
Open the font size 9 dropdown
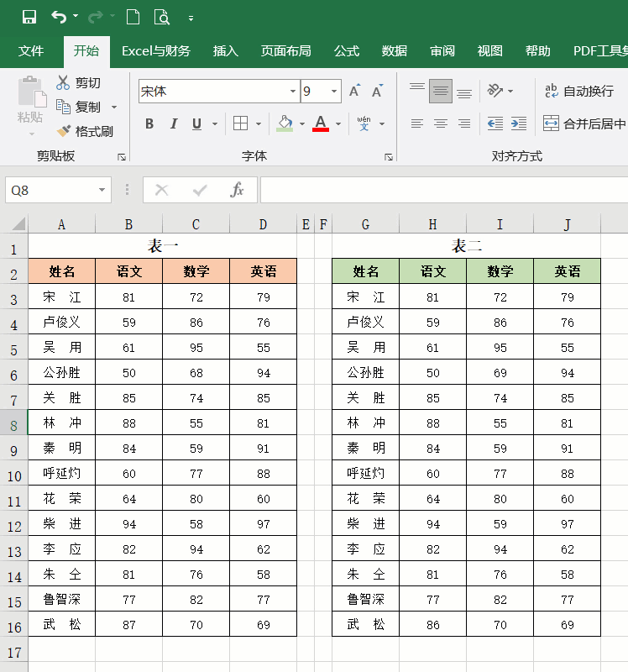[333, 91]
